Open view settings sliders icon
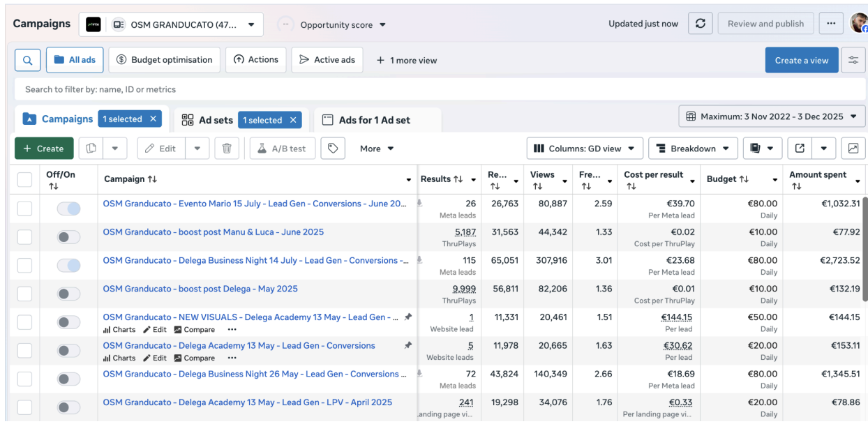 click(x=853, y=60)
